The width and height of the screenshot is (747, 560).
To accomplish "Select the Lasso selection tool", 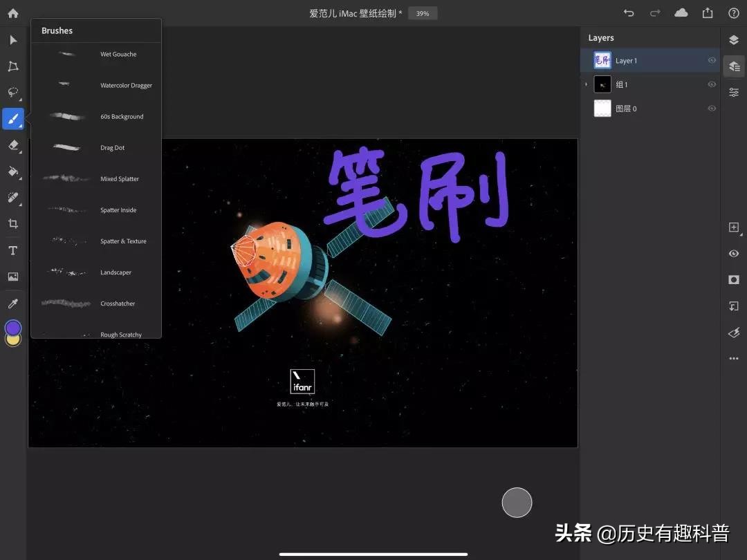I will click(12, 93).
